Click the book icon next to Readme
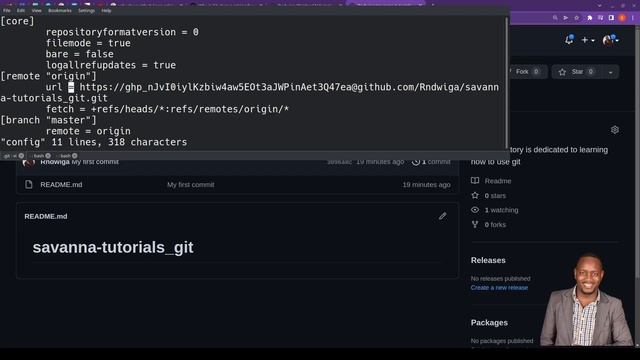The height and width of the screenshot is (360, 640). [475, 180]
